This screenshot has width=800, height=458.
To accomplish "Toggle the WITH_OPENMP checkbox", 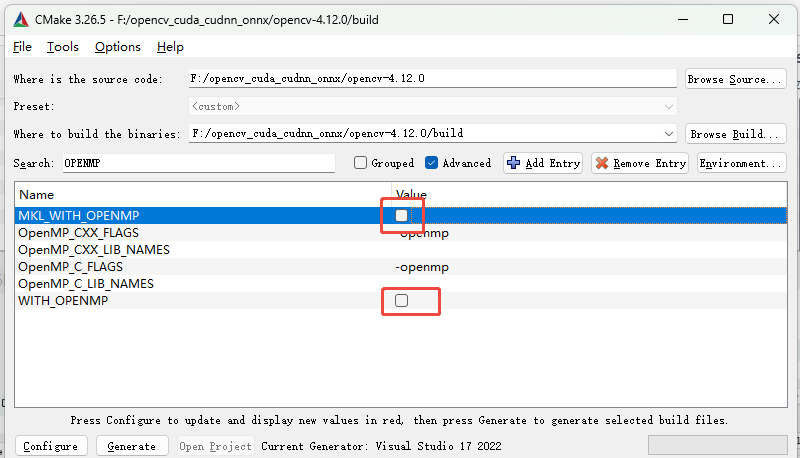I will coord(402,300).
